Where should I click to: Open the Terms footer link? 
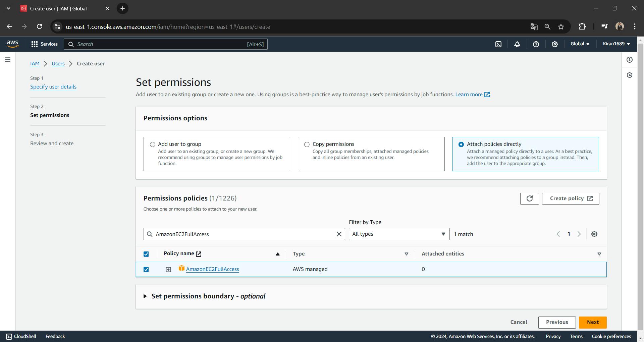pos(576,336)
